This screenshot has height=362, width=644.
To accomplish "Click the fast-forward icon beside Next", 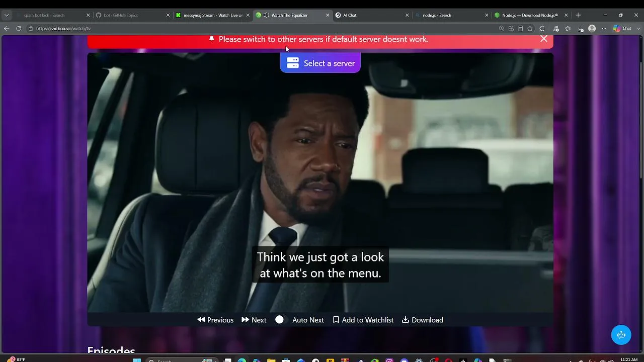I will click(x=246, y=320).
